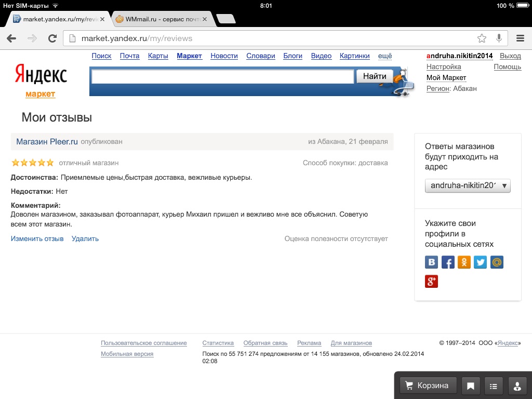Open Обратная связь footer link

[265, 343]
